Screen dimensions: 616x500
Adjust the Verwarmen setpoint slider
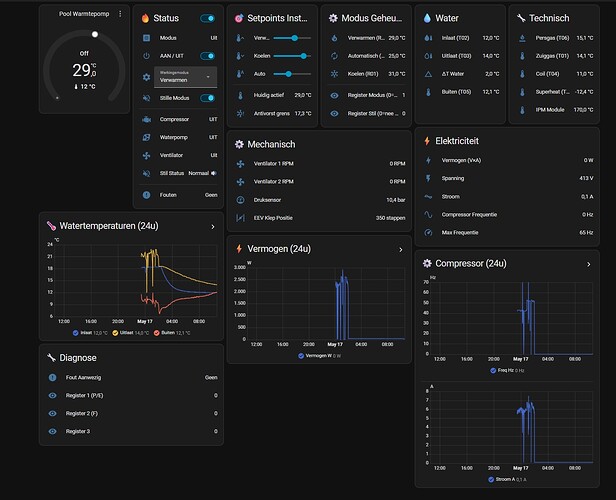click(x=292, y=38)
